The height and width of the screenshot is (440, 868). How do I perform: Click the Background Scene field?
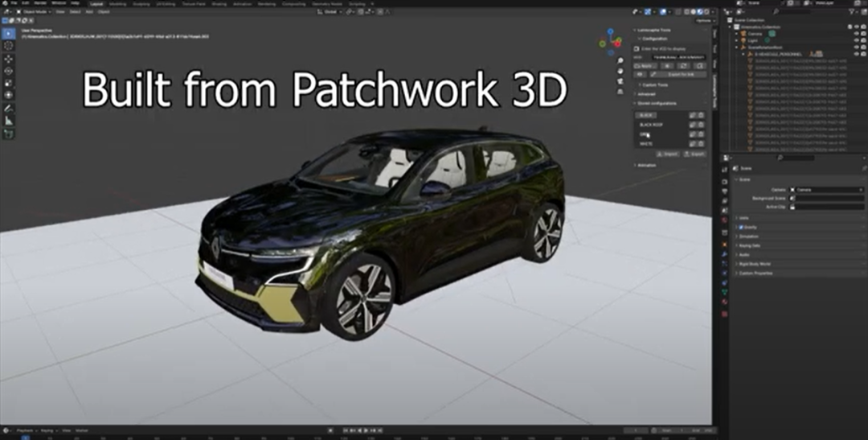tap(826, 198)
